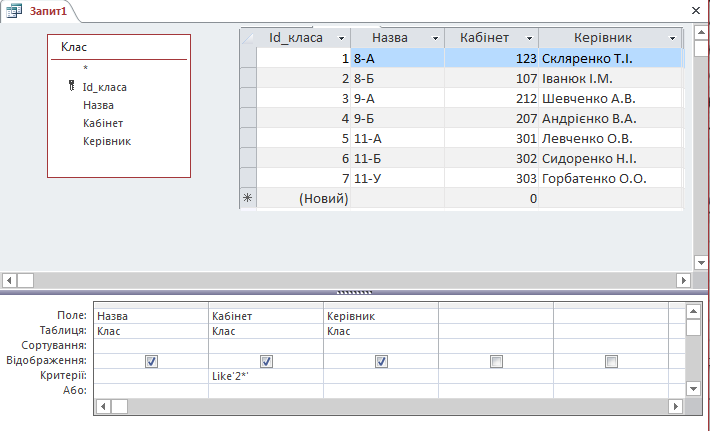Click the right arrow of the upper pane horizontal scrollbar

(683, 280)
